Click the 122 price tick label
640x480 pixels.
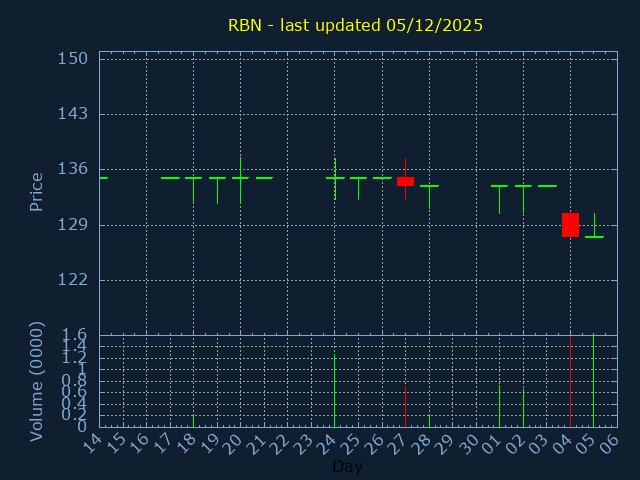click(x=74, y=280)
